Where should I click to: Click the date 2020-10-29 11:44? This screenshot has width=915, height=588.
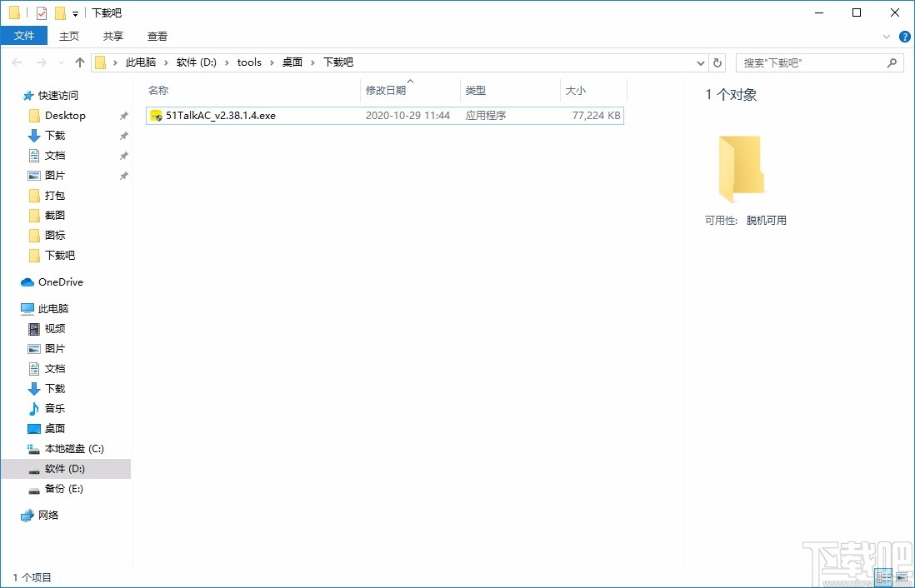point(407,116)
